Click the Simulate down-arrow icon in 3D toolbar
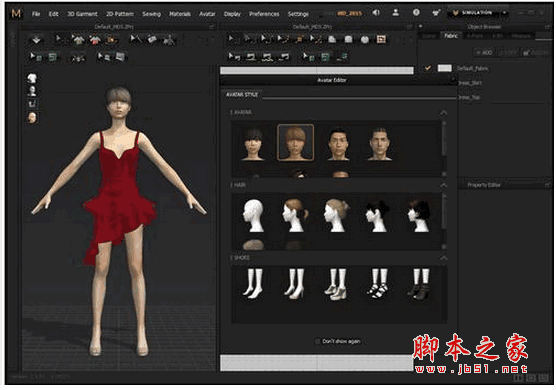Screen dimensions: 556x390 [x=36, y=40]
